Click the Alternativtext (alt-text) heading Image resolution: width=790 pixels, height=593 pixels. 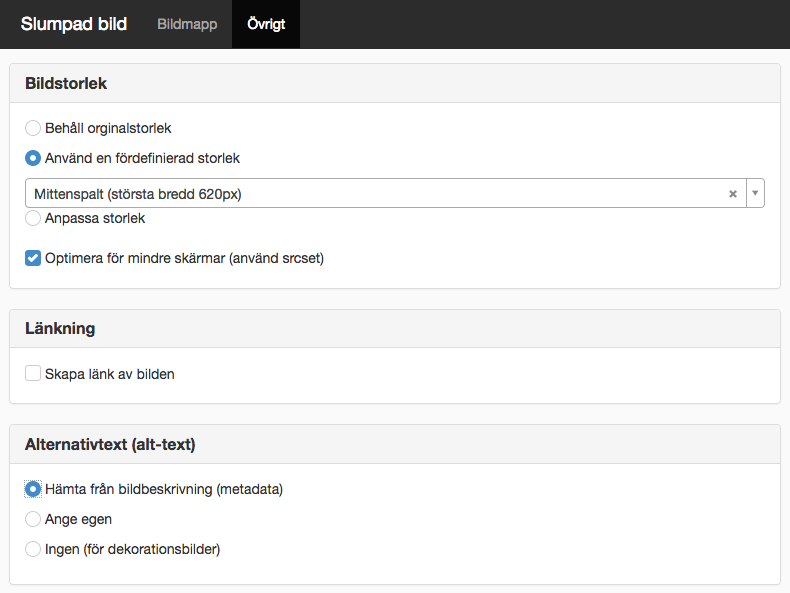point(110,444)
